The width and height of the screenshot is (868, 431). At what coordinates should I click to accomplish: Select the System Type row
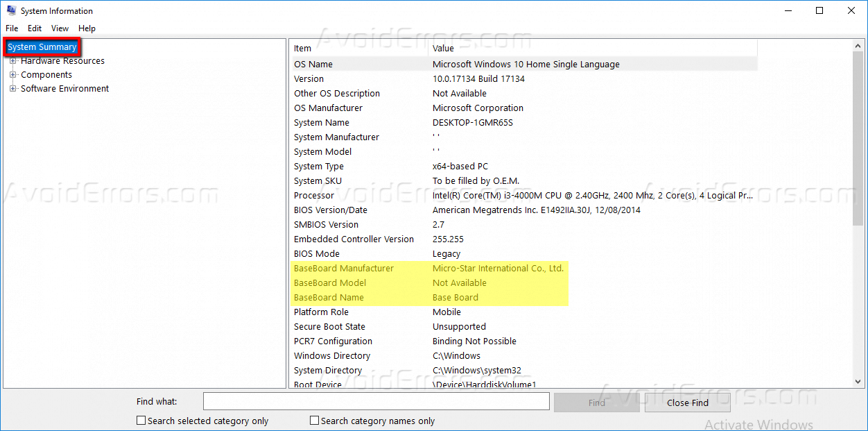click(318, 166)
